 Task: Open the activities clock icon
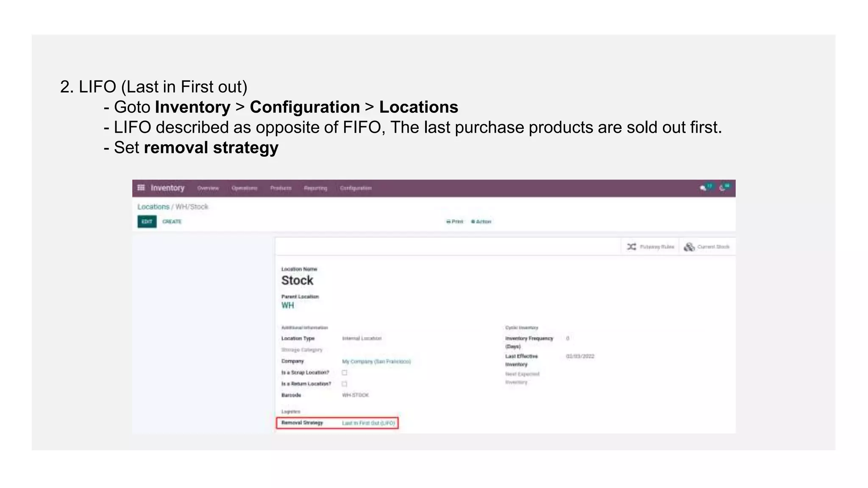722,188
